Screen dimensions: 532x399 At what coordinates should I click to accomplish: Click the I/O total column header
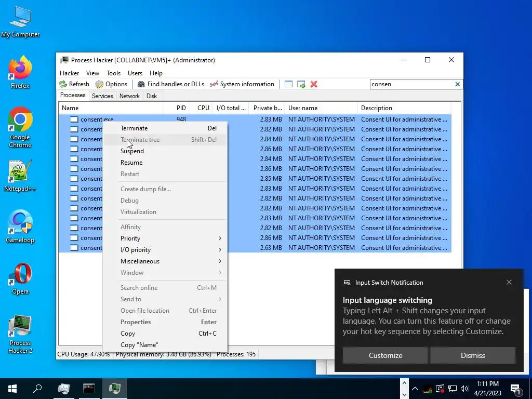coord(231,108)
